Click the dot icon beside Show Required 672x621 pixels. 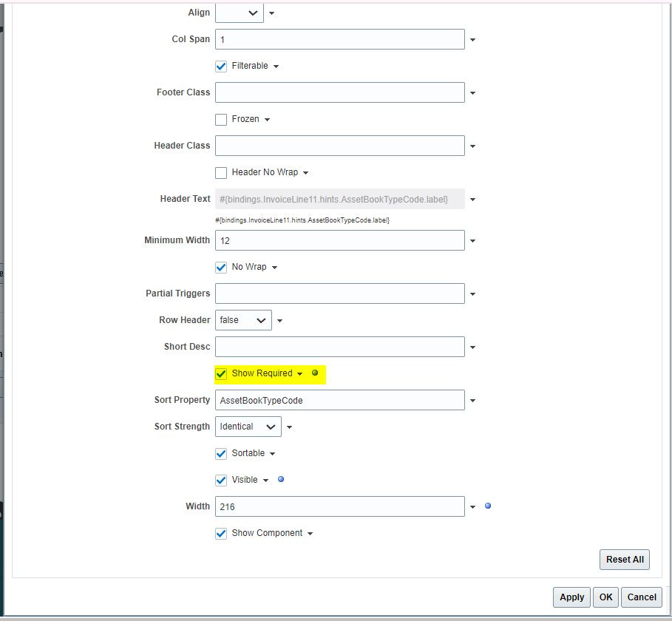(316, 373)
